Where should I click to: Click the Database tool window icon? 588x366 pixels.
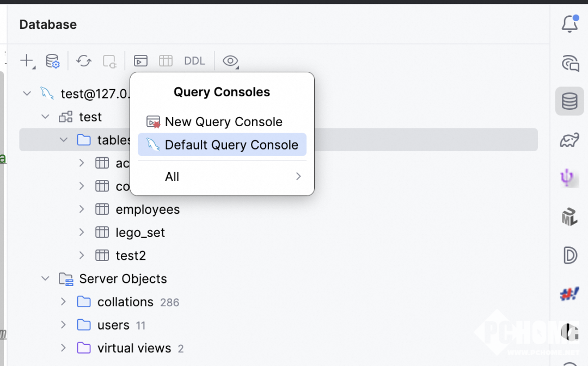(x=569, y=101)
